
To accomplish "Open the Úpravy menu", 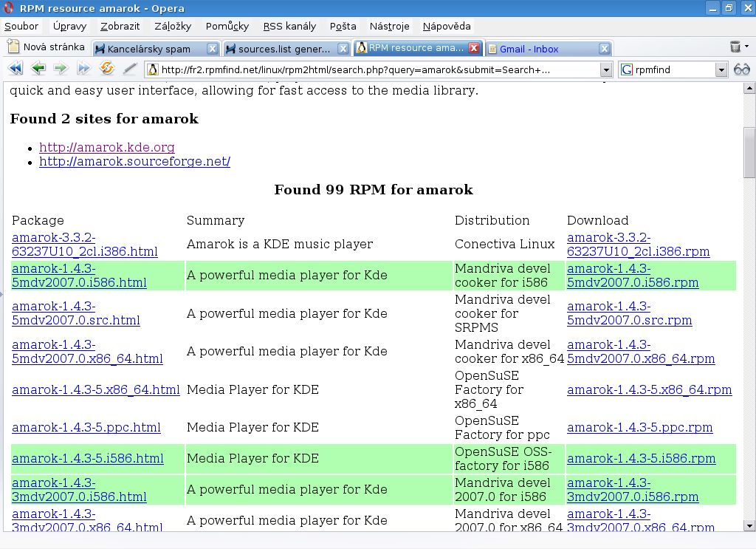I will tap(69, 26).
